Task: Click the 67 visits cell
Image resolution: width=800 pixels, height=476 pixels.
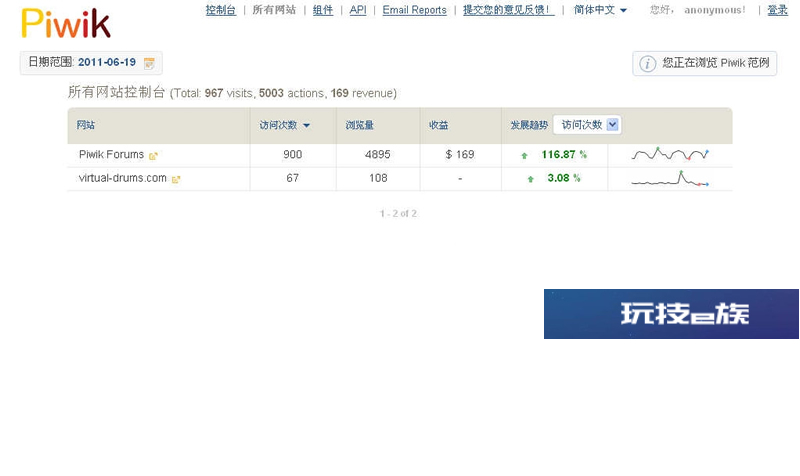Action: [x=292, y=178]
